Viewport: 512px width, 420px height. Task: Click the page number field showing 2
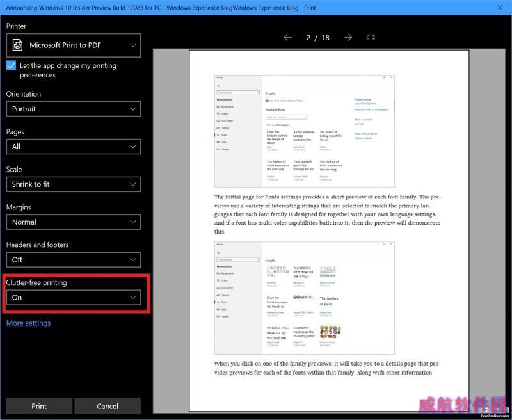click(x=308, y=38)
